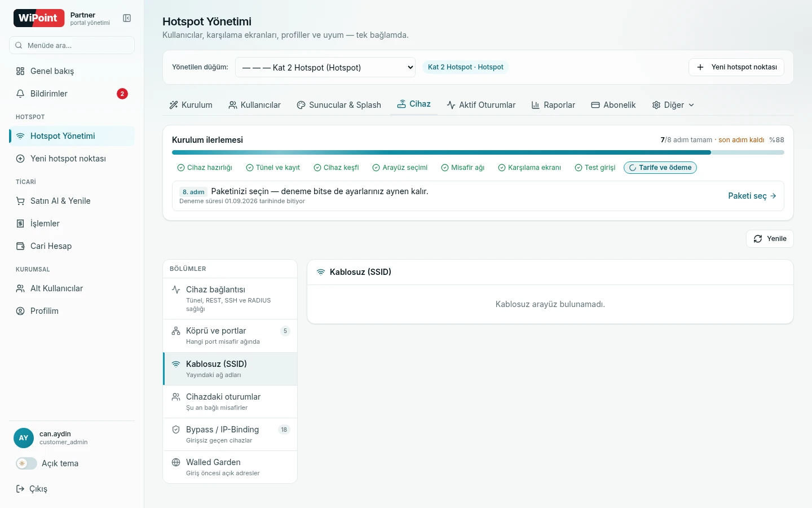
Task: Click the Yenile refresh button
Action: click(x=770, y=239)
